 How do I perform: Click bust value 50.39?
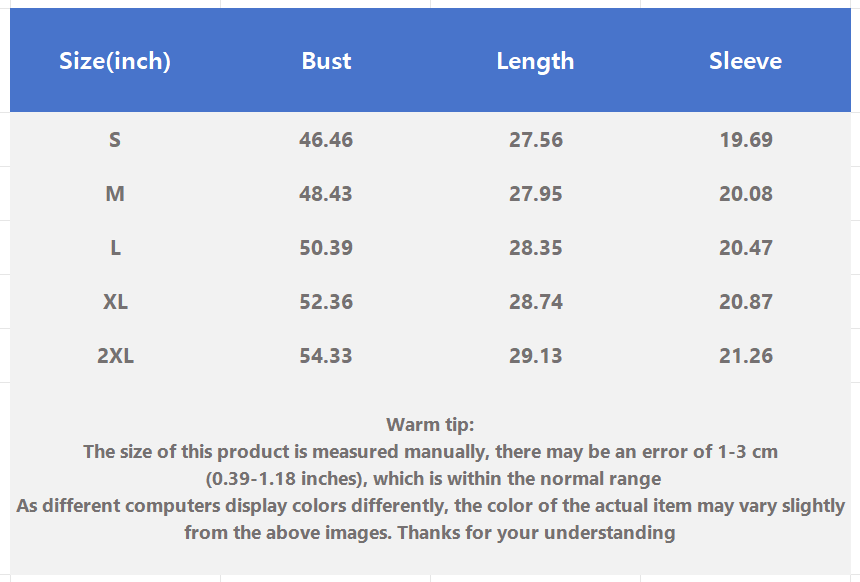click(x=326, y=248)
